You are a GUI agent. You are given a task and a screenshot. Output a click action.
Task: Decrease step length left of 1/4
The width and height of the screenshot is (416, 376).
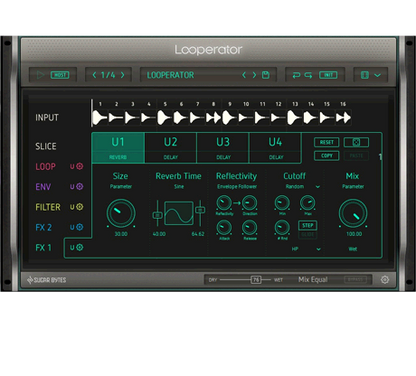pyautogui.click(x=94, y=75)
